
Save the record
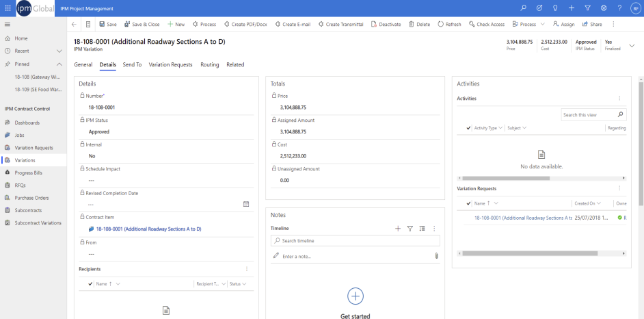click(107, 24)
